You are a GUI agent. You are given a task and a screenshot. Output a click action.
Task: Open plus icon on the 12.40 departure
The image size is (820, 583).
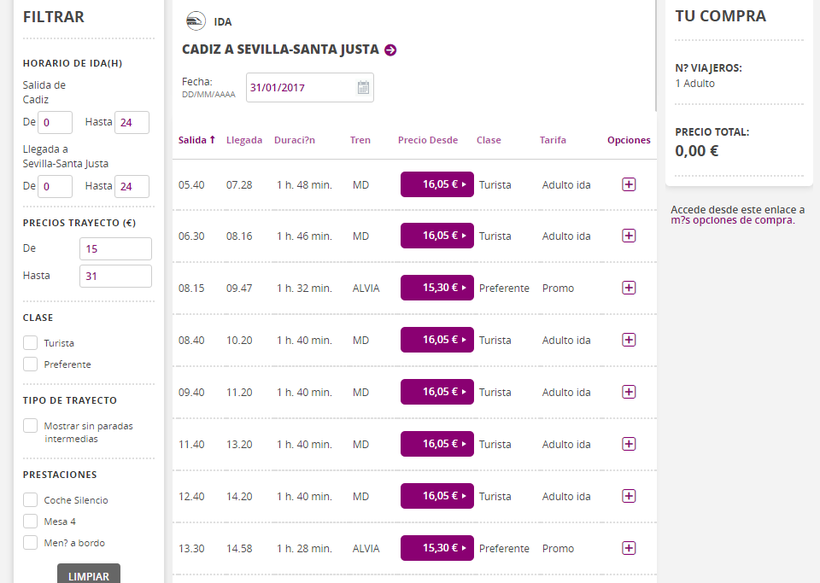[x=629, y=496]
